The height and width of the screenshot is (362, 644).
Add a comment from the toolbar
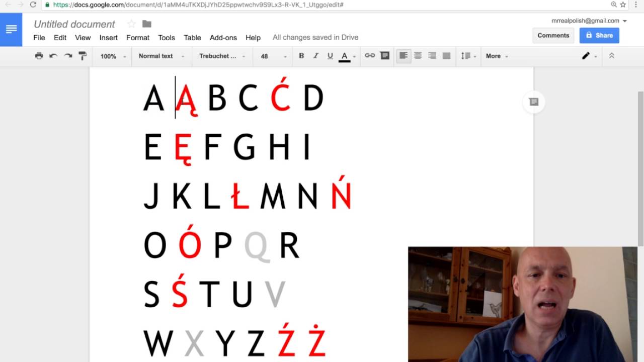(385, 56)
